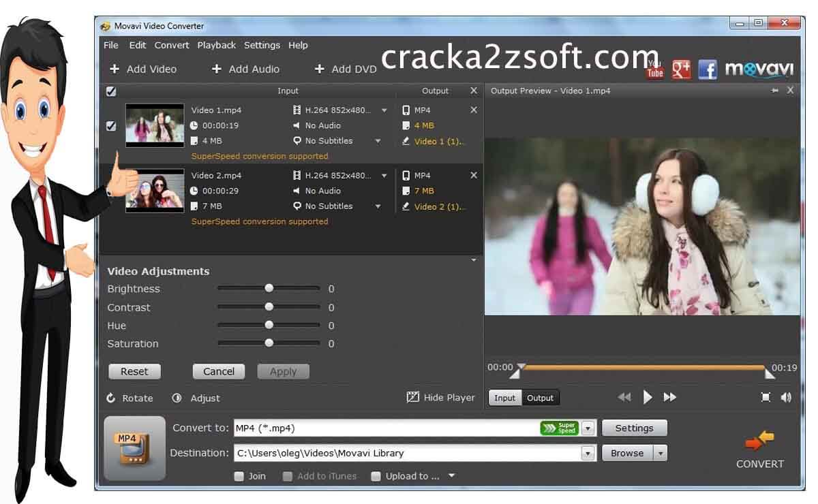Fast forward the preview video
Viewport: 818px width, 504px height.
point(670,397)
